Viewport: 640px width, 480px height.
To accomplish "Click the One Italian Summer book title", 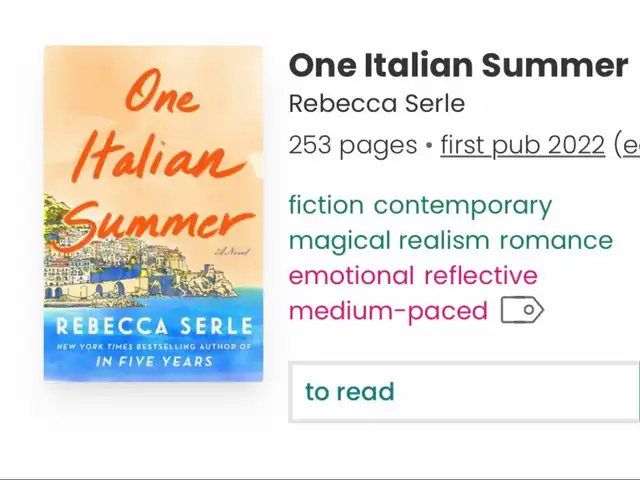I will 458,65.
